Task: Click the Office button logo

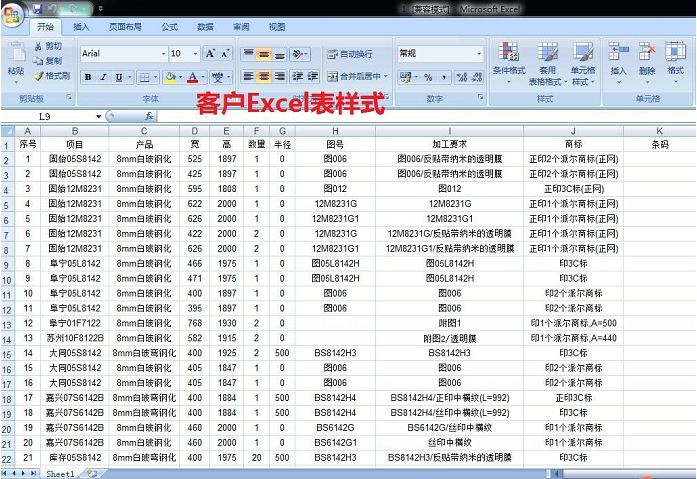Action: pyautogui.click(x=12, y=15)
